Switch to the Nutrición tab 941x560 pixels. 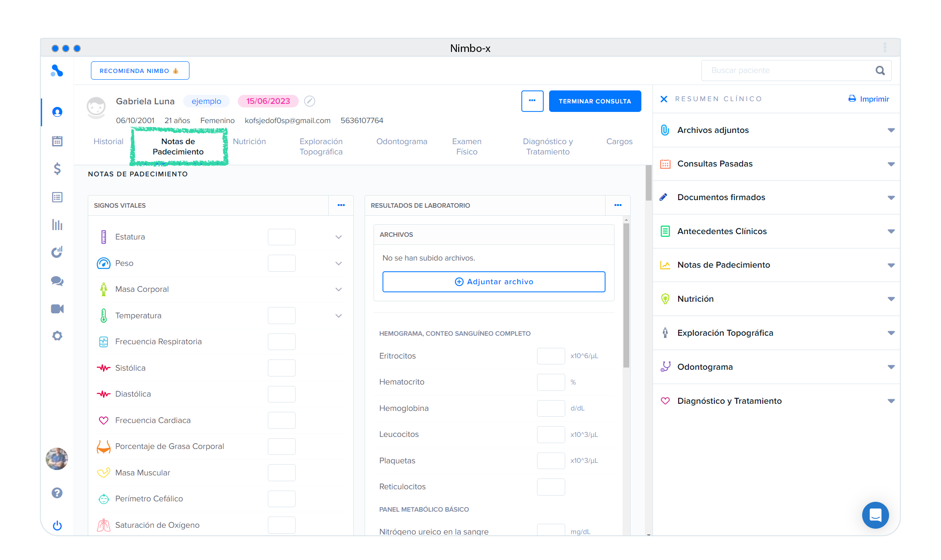[x=249, y=141]
